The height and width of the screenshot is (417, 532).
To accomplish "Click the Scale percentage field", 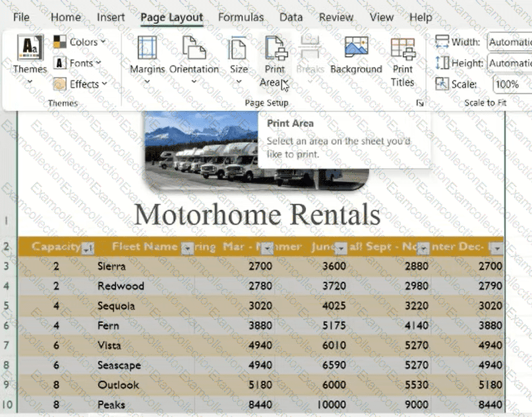I will [509, 84].
